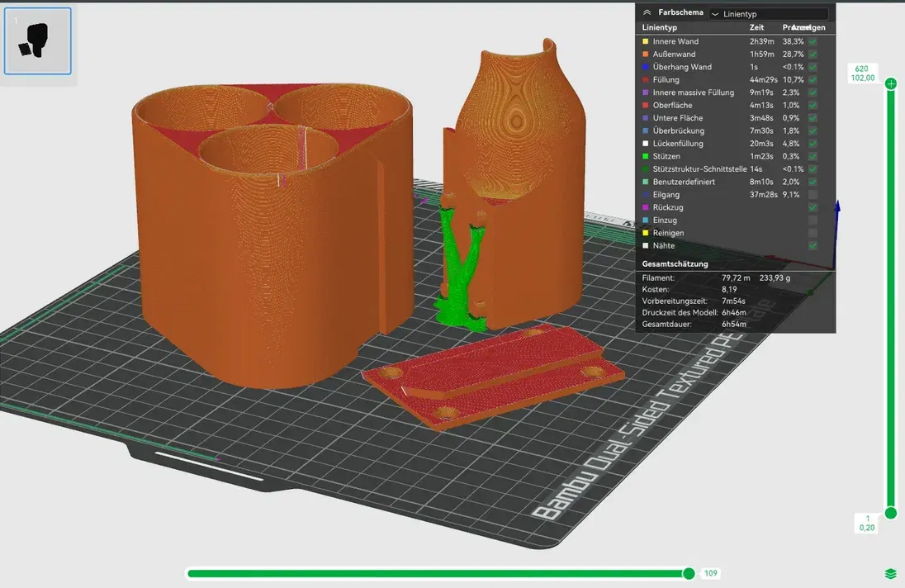The image size is (905, 588).
Task: Toggle visibility of Füllung lines
Action: (813, 79)
